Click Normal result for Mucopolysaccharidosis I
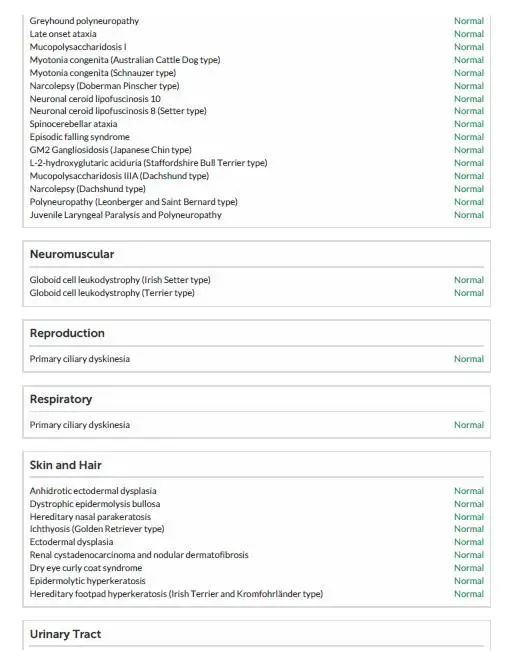This screenshot has width=513, height=664. point(469,47)
